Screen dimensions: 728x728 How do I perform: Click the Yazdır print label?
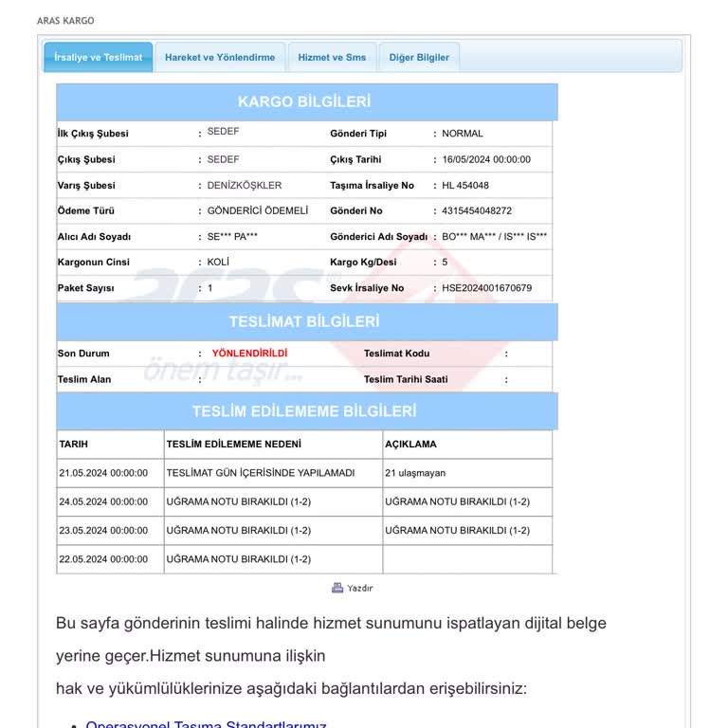(360, 589)
